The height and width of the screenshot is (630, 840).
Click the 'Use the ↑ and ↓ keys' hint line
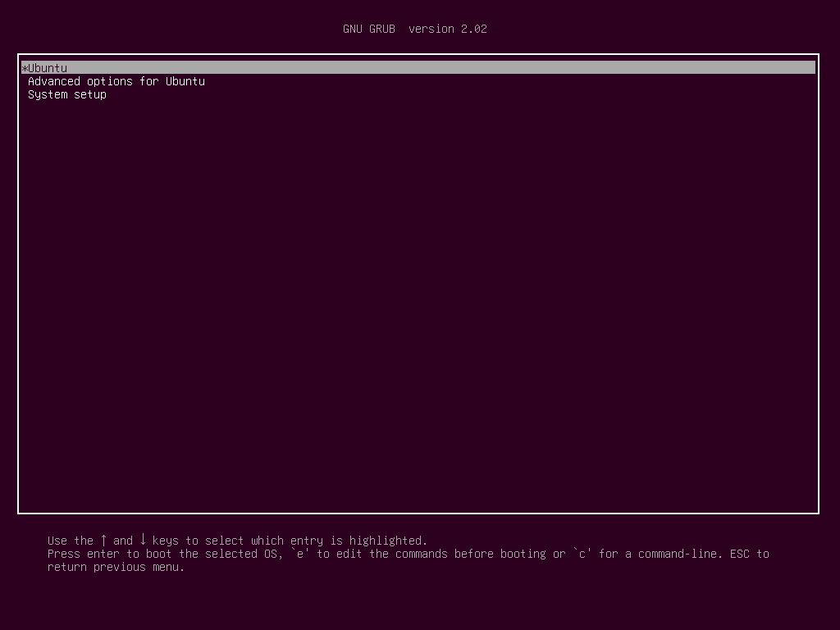pos(237,540)
